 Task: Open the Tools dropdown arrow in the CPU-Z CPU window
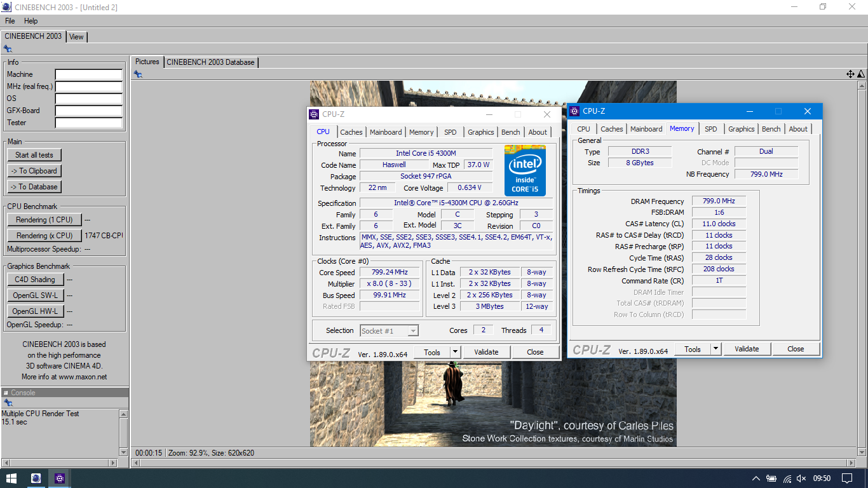click(x=455, y=352)
